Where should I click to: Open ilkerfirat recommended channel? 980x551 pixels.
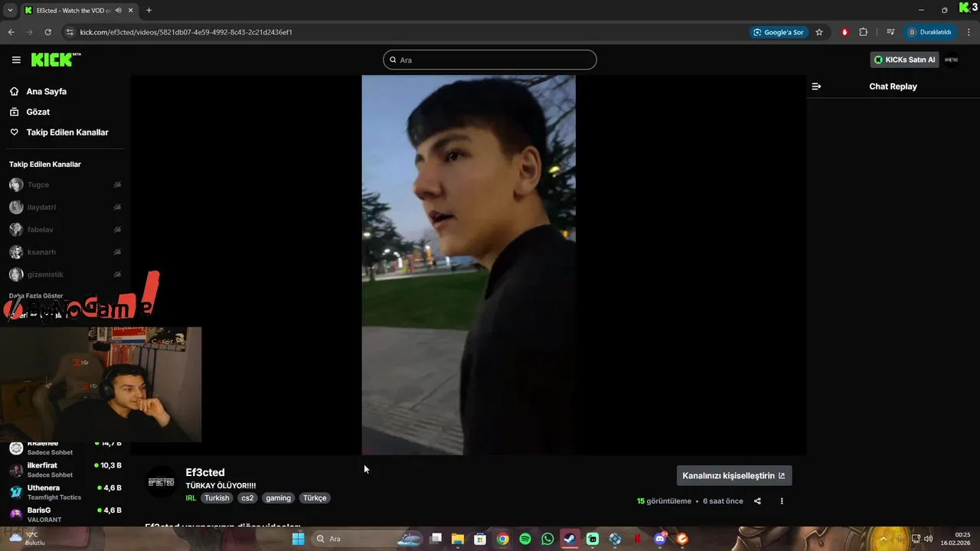64,470
